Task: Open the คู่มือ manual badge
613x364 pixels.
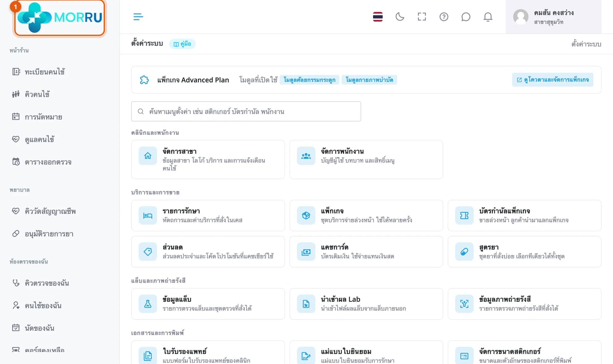Action: click(182, 44)
